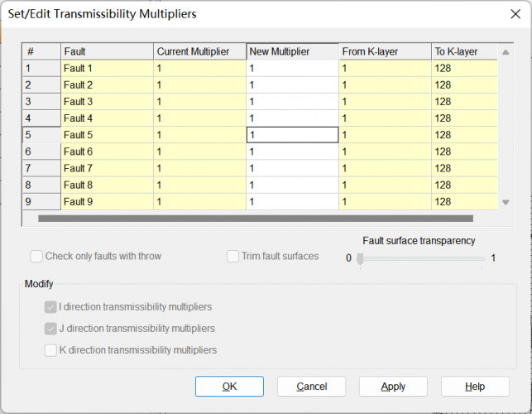Edit New Multiplier cell for Fault 5

point(292,135)
